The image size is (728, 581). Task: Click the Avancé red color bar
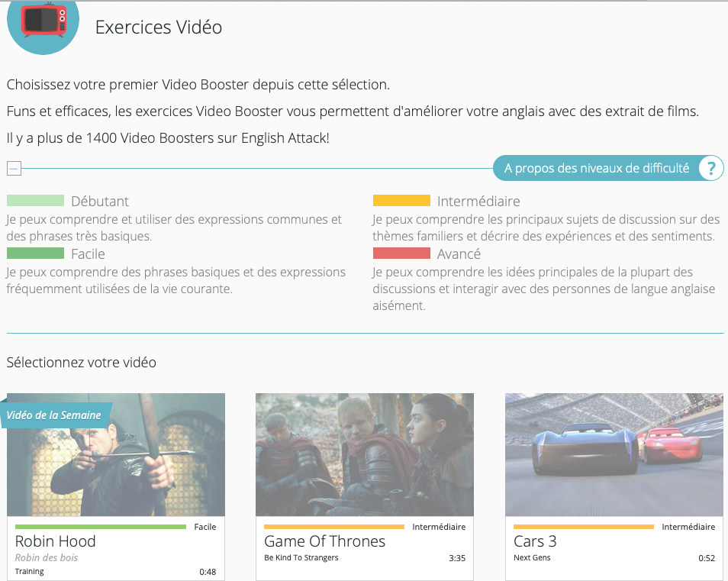401,253
